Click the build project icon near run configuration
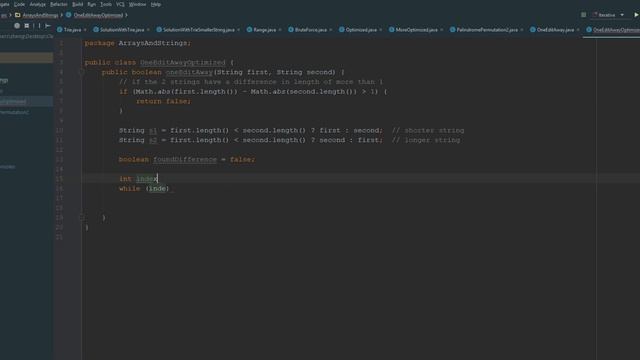Image resolution: width=640 pixels, height=360 pixels. (584, 15)
